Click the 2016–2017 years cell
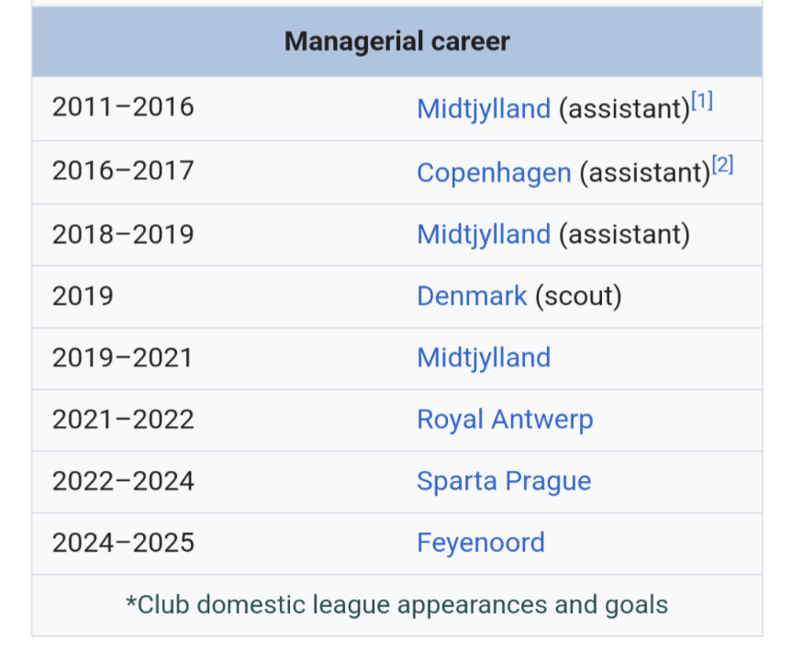Image resolution: width=793 pixels, height=672 pixels. pyautogui.click(x=123, y=171)
